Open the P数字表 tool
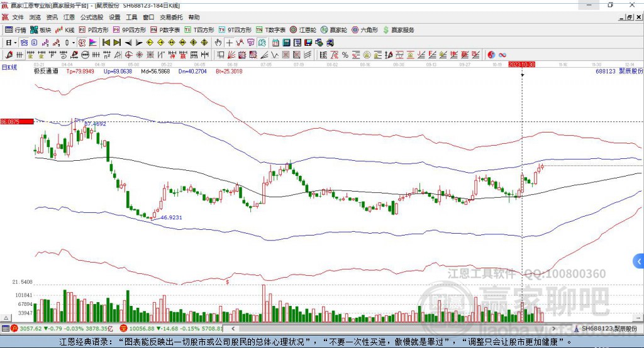Screen dimensions: 644x348 pos(165,30)
